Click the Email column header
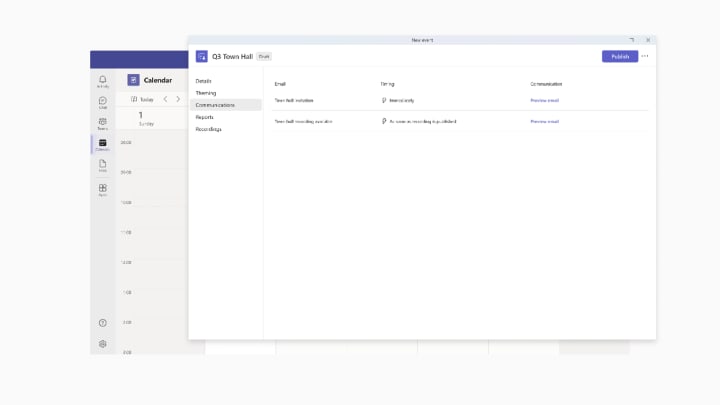The height and width of the screenshot is (405, 720). point(280,84)
